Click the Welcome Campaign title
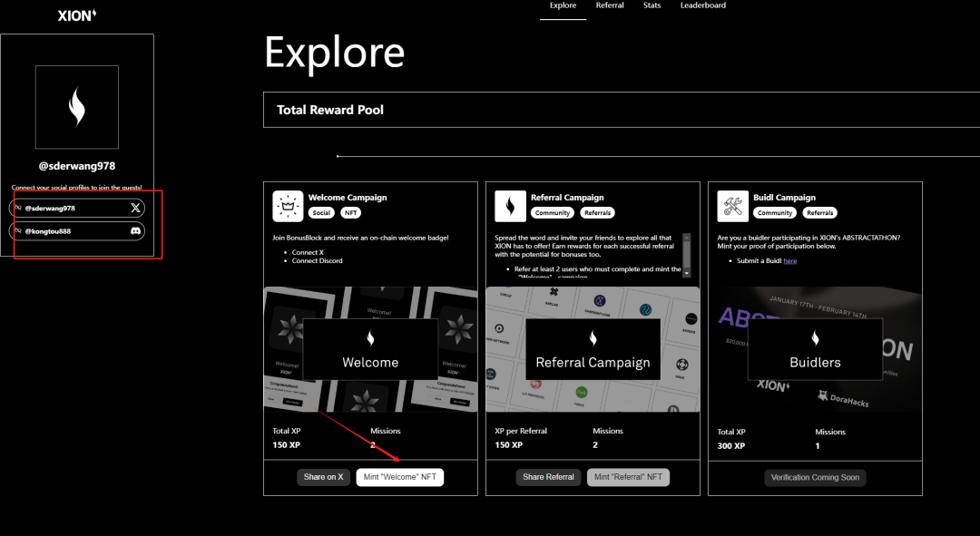Screen dimensions: 980x536 tap(348, 198)
